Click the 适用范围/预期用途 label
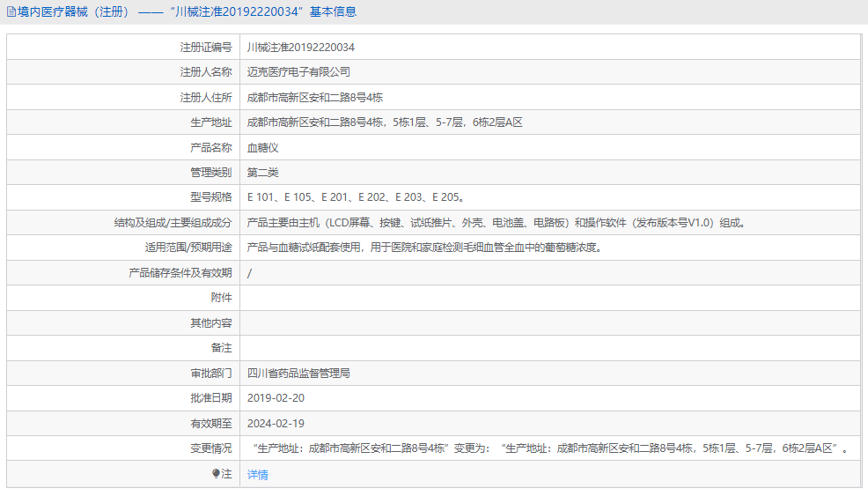Image resolution: width=868 pixels, height=496 pixels. pos(188,248)
